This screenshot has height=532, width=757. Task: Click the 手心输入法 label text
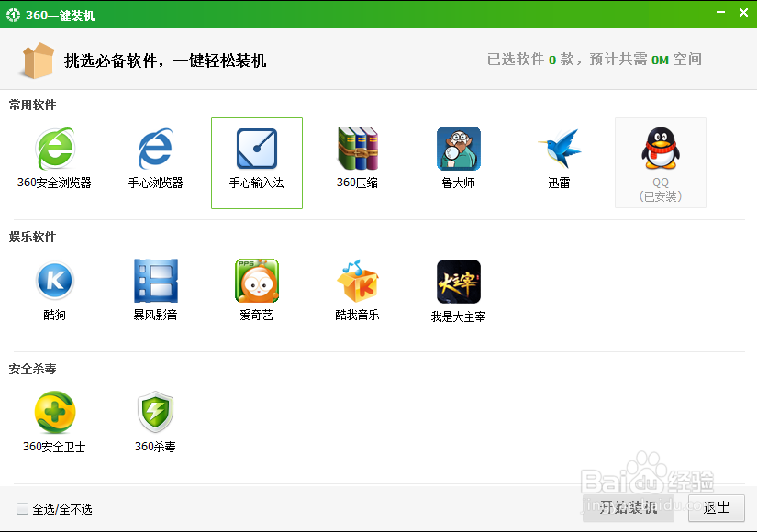pyautogui.click(x=256, y=183)
